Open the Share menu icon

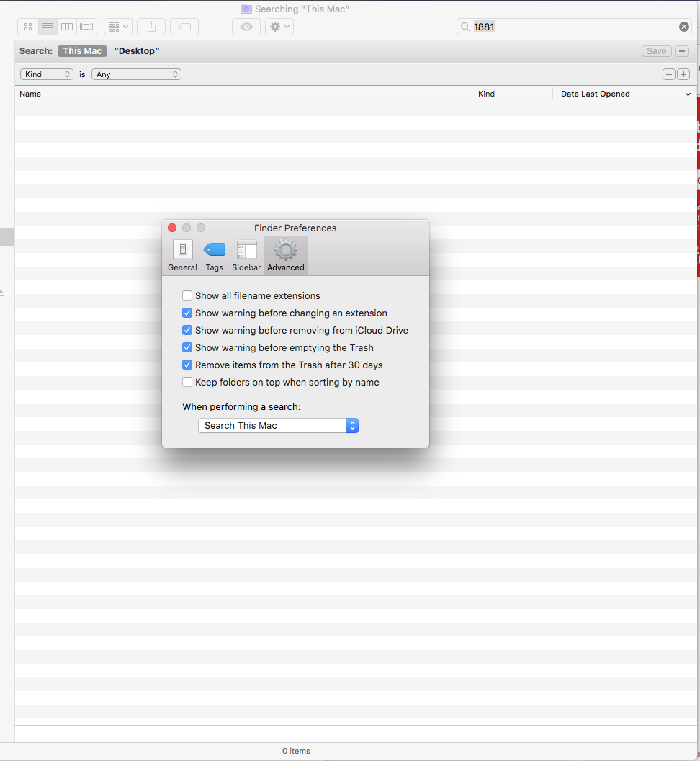pyautogui.click(x=151, y=27)
